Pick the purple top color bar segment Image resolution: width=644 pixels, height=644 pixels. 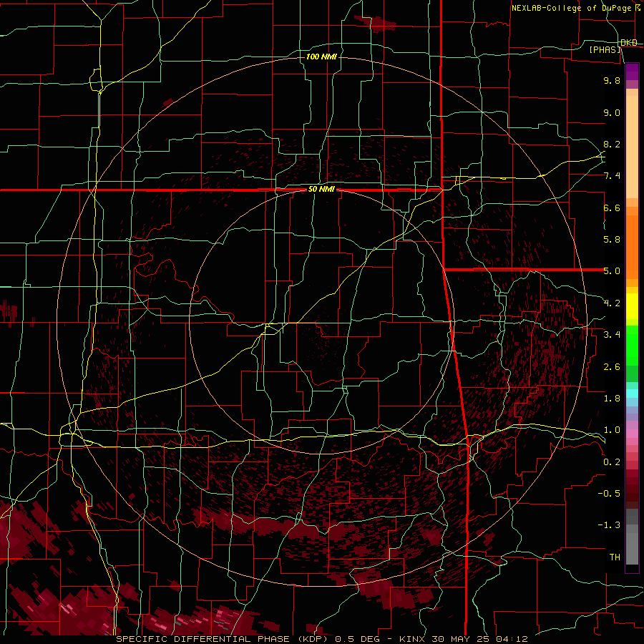[632, 72]
